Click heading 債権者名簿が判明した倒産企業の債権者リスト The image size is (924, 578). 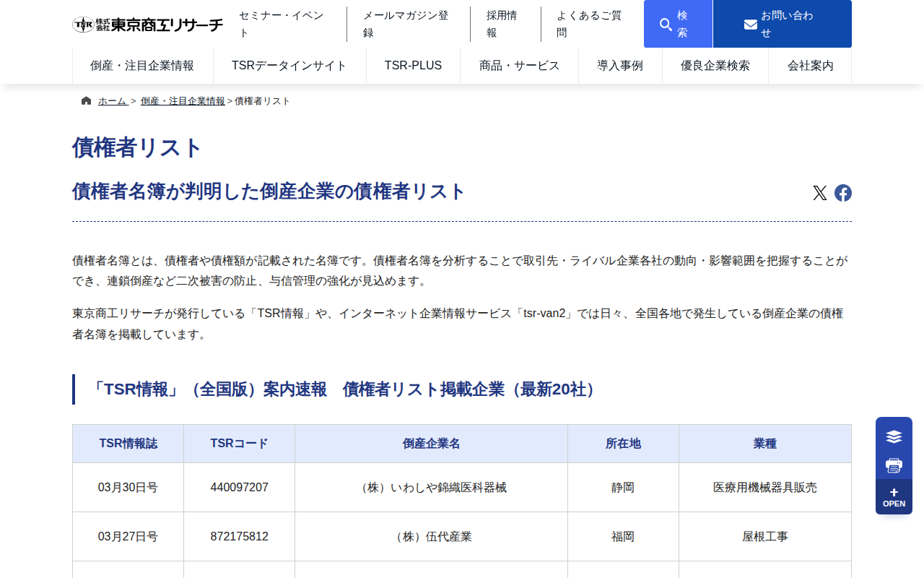click(x=269, y=191)
